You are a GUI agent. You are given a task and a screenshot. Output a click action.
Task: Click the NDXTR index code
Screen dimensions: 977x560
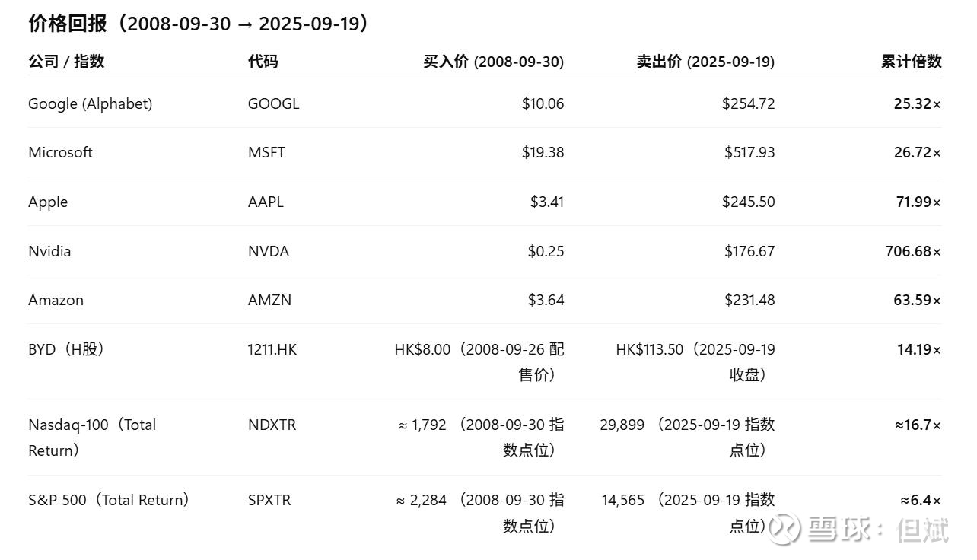click(272, 425)
